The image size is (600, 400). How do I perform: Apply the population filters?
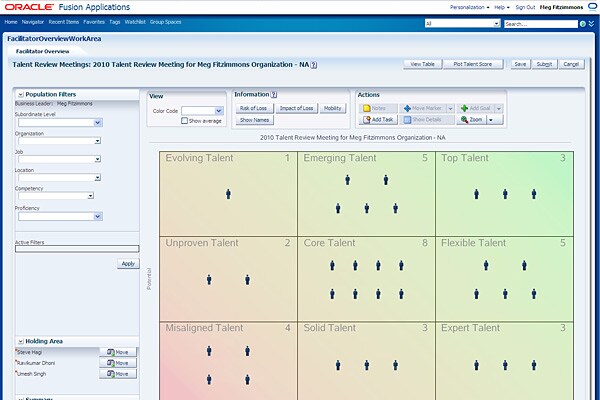click(128, 264)
